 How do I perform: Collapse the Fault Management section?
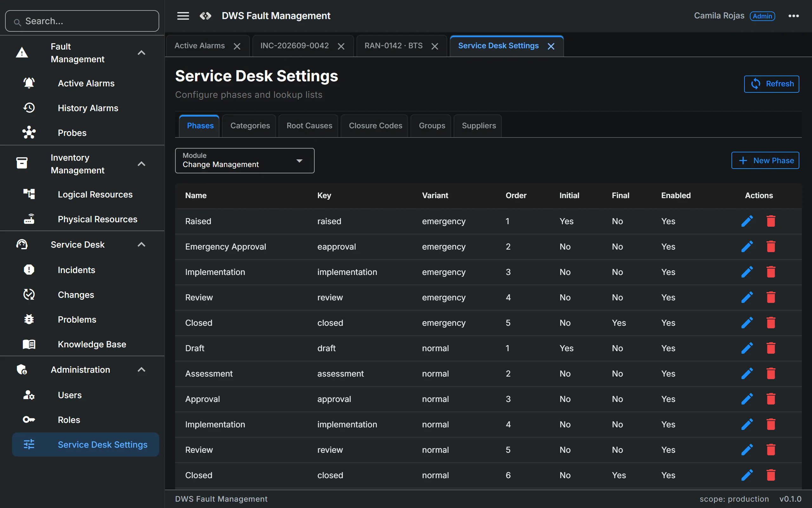[141, 53]
